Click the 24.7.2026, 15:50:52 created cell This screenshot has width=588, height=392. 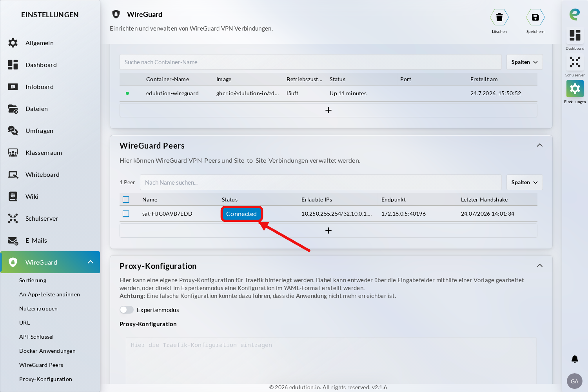(496, 93)
